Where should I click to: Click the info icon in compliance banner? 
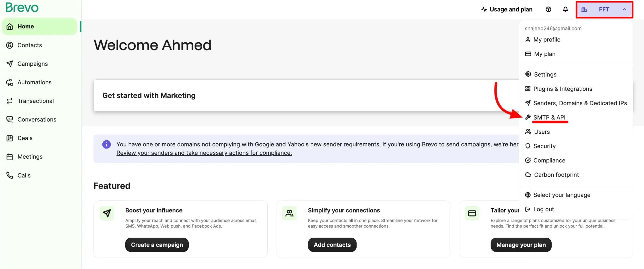tap(106, 144)
